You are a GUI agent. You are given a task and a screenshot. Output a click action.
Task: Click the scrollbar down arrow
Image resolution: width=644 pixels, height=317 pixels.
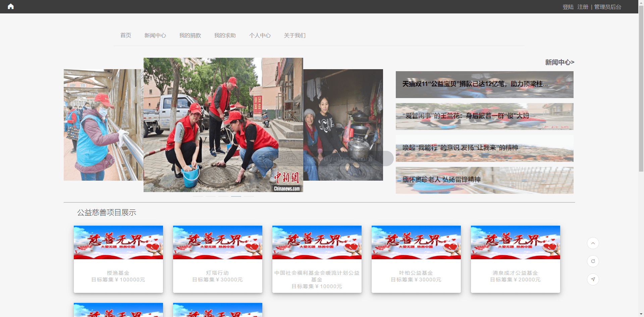point(641,314)
